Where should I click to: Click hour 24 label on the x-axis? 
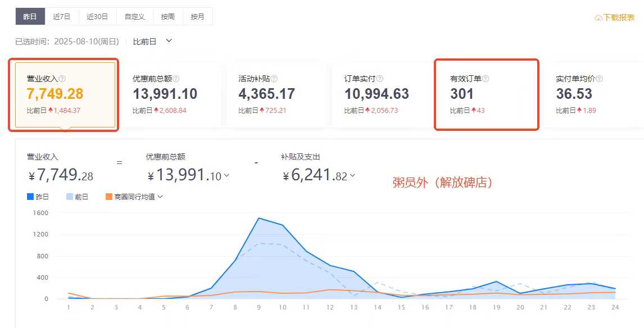point(615,307)
